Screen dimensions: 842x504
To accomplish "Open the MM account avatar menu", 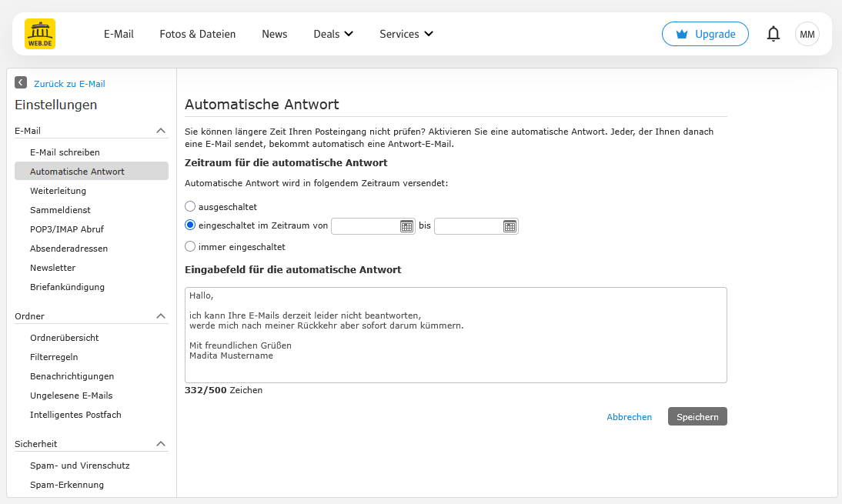I will (x=807, y=33).
